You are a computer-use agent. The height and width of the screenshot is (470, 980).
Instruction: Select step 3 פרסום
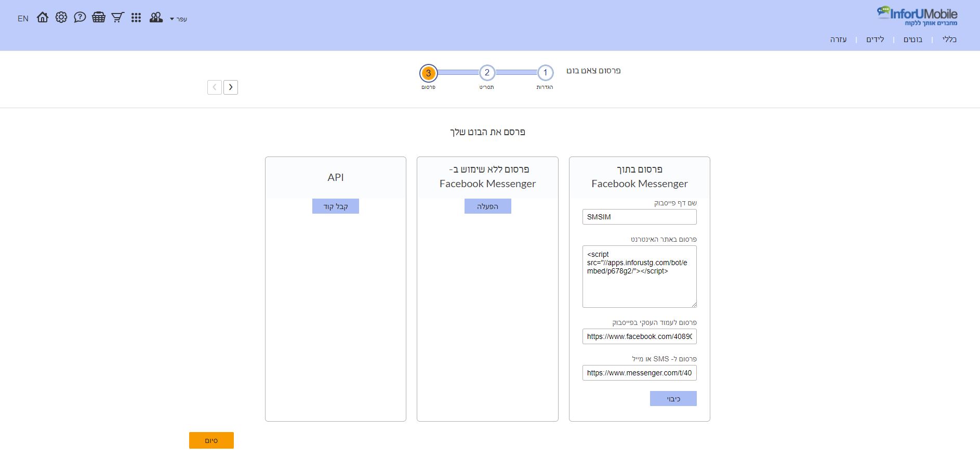coord(429,73)
